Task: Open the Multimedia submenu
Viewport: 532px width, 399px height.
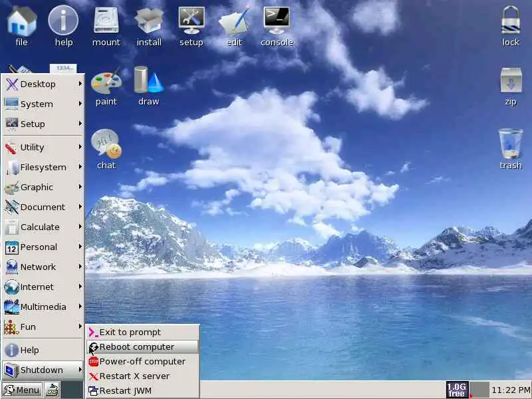Action: pos(43,307)
